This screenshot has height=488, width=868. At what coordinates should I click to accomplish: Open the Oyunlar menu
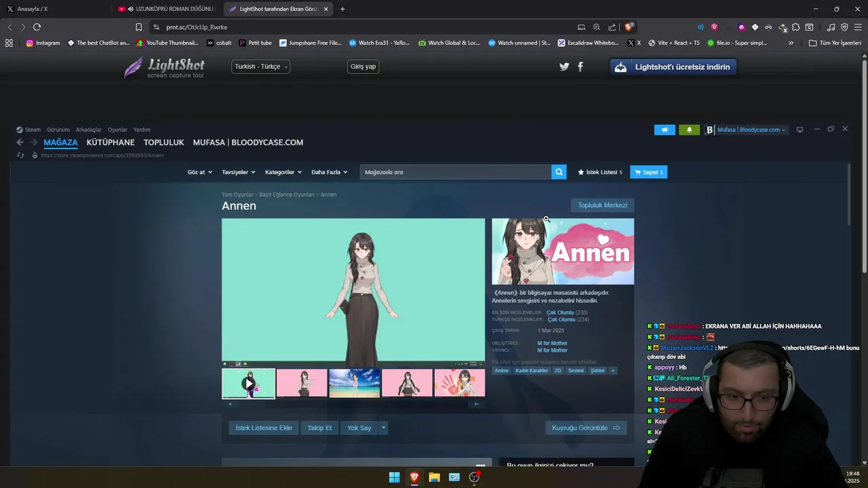tap(117, 129)
